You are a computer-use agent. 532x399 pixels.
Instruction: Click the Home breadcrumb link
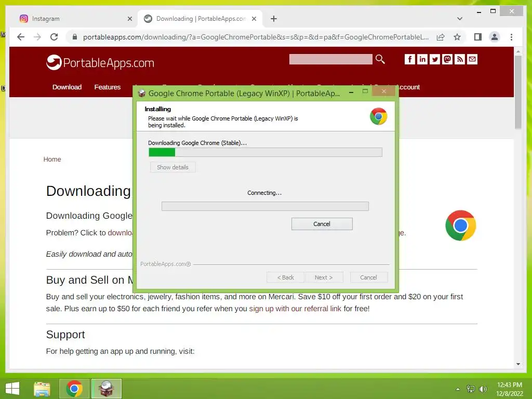(52, 159)
